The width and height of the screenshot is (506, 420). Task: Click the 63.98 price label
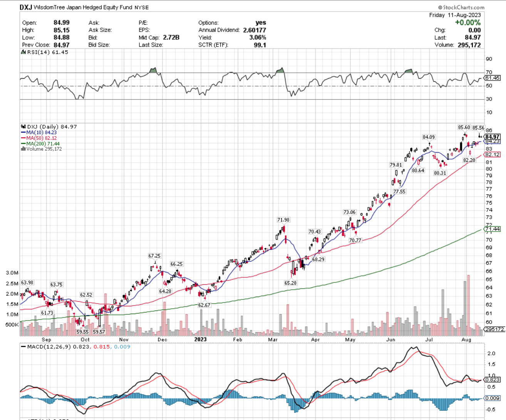pyautogui.click(x=27, y=283)
